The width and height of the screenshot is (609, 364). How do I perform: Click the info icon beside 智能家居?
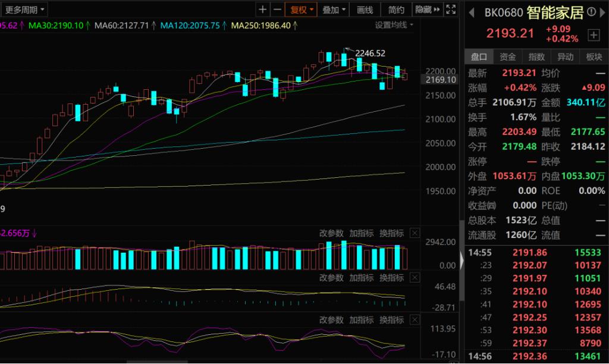pos(592,13)
